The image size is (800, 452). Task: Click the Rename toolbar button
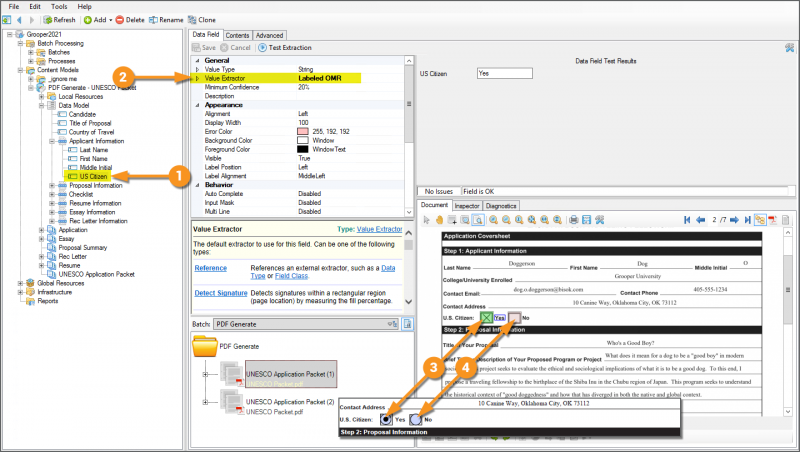pos(166,20)
